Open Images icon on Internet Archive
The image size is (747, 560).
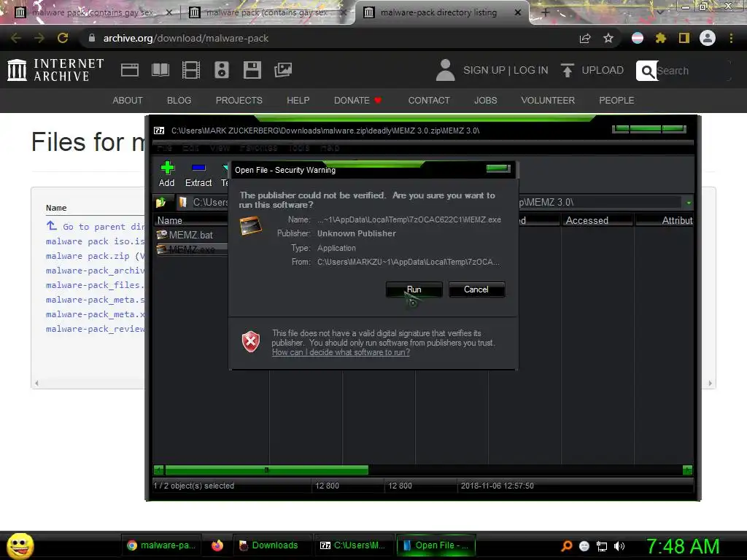(283, 70)
